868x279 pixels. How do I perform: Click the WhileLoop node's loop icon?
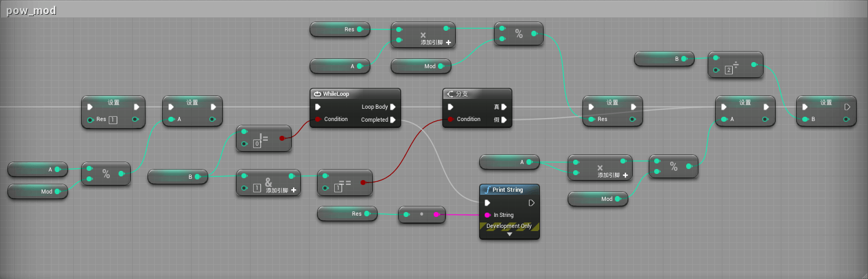click(317, 94)
